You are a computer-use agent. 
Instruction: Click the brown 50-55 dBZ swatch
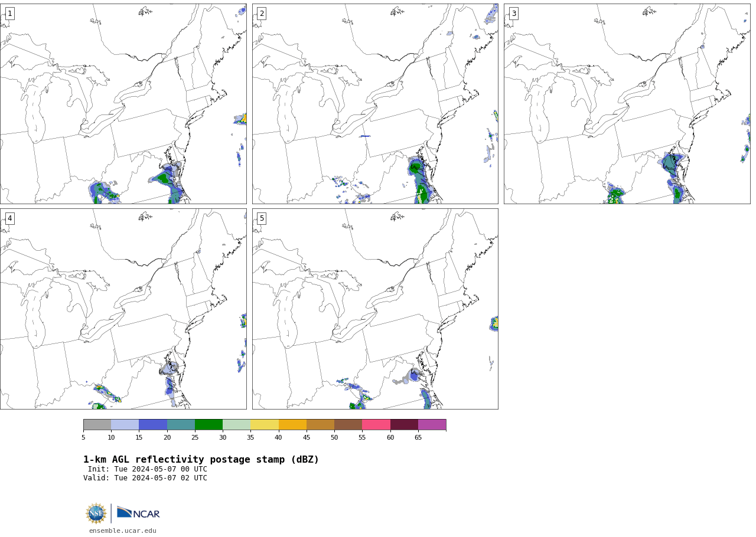(x=348, y=425)
